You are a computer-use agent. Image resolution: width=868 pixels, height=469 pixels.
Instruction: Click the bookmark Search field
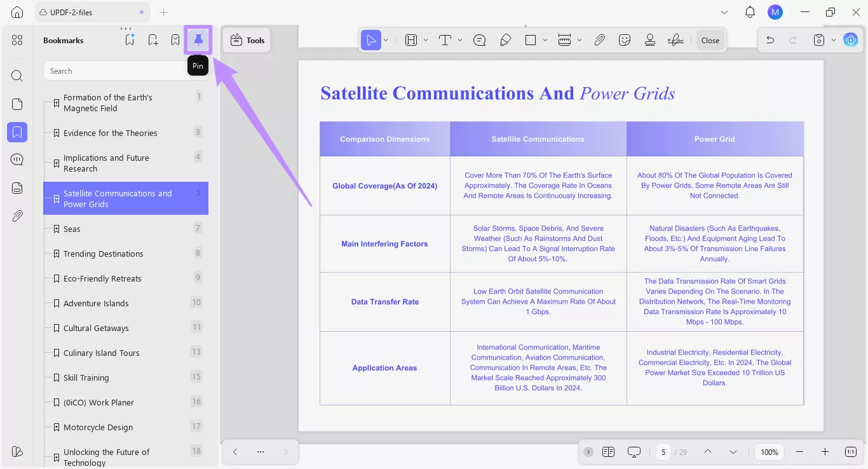tap(114, 71)
